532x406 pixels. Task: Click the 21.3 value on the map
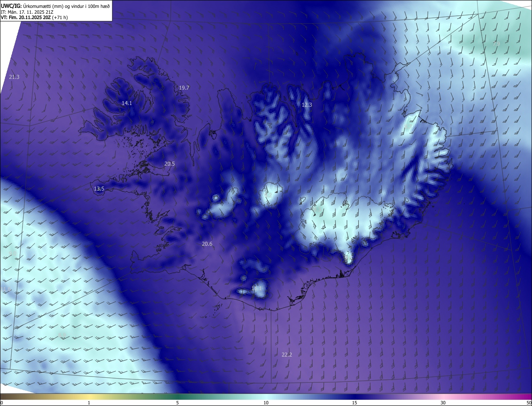(x=14, y=77)
